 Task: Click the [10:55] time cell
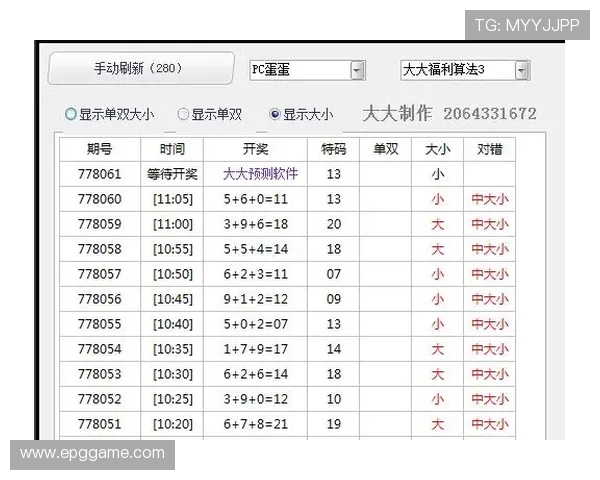[x=172, y=249]
